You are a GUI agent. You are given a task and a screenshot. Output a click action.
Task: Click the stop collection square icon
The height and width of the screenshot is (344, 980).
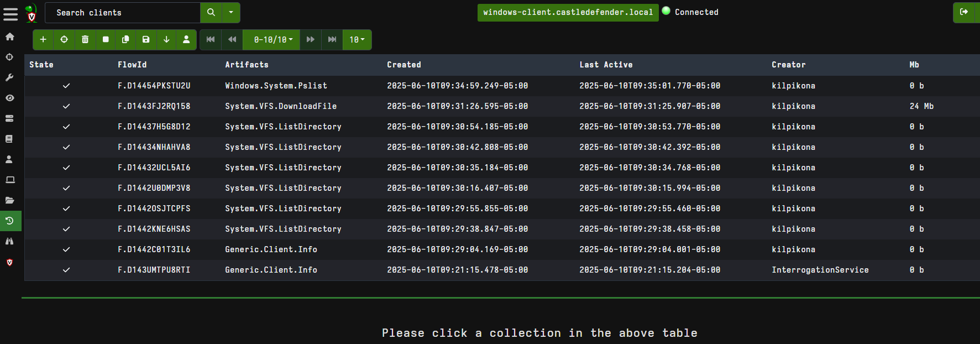pos(106,39)
